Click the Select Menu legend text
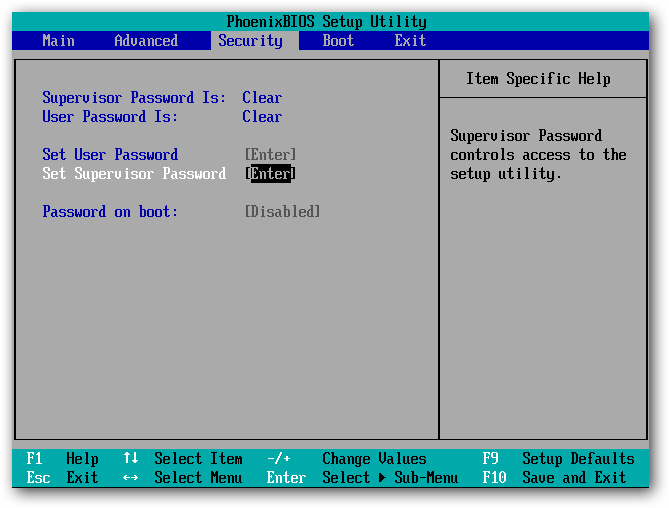This screenshot has height=508, width=669. (198, 477)
